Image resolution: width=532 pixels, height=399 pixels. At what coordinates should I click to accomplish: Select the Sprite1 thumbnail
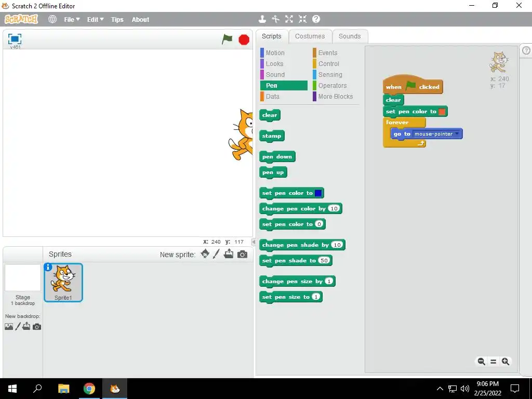click(x=63, y=282)
